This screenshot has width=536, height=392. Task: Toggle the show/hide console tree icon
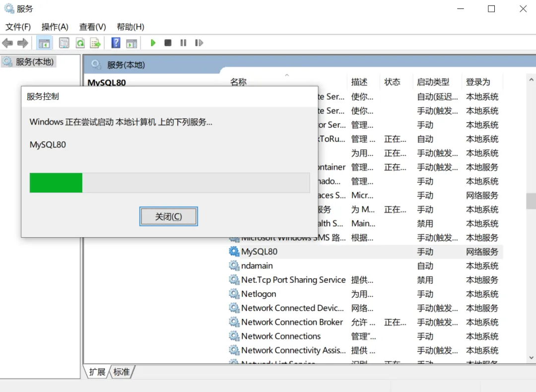pos(44,43)
